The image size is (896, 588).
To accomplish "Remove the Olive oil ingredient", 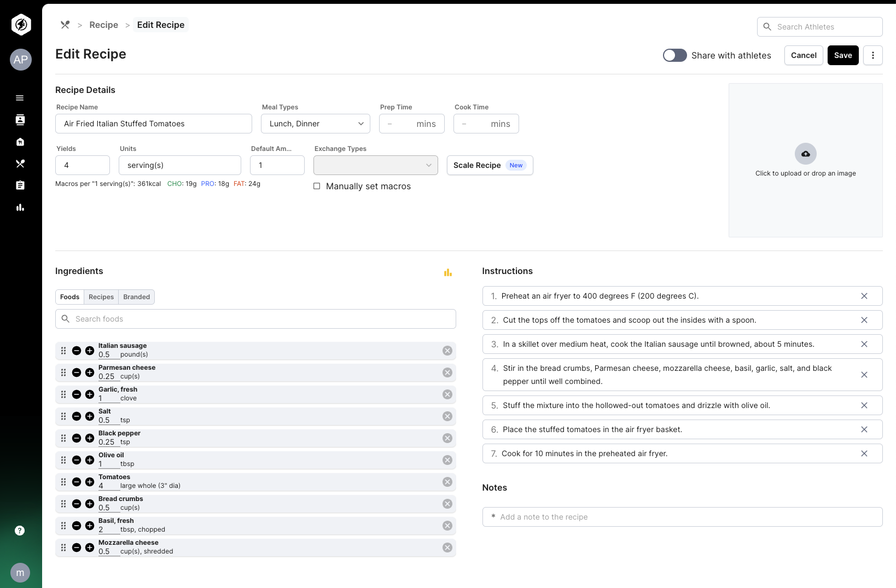I will [x=447, y=460].
